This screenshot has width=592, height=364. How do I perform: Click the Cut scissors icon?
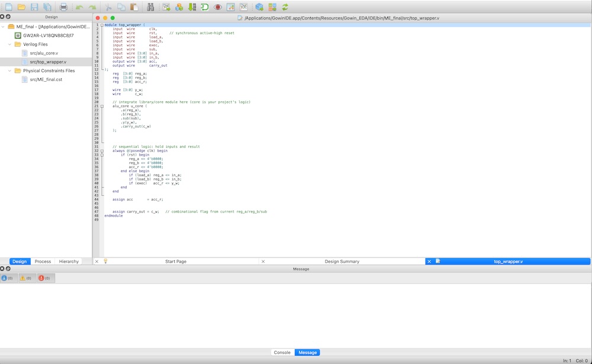[108, 7]
